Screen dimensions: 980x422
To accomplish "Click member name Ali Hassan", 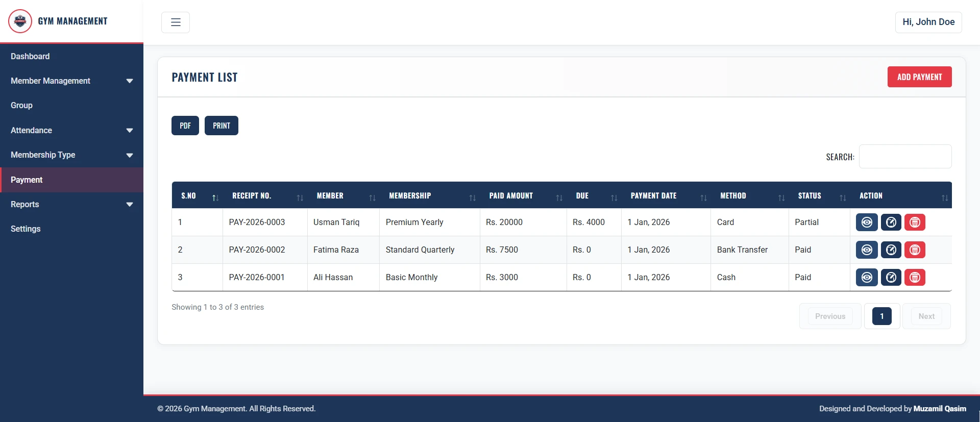I will [x=333, y=278].
